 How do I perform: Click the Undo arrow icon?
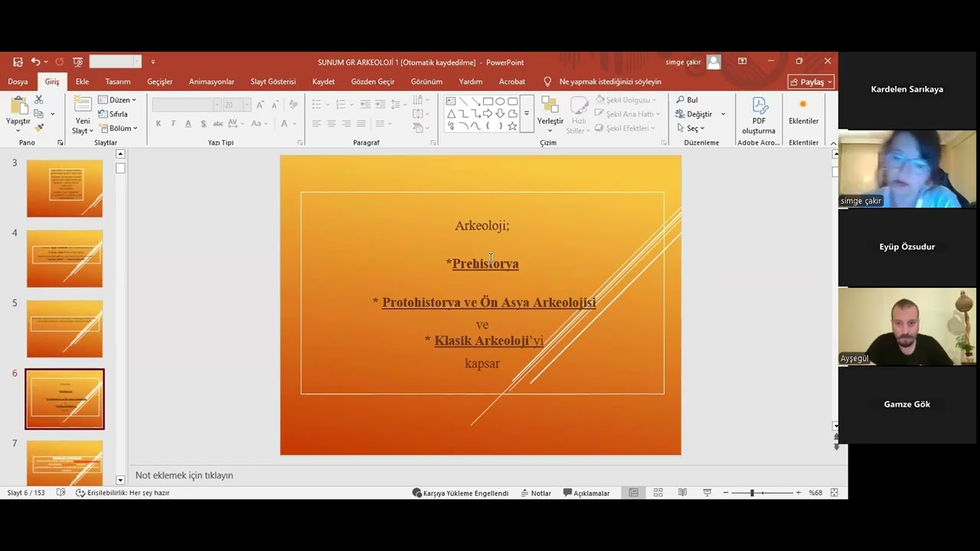click(x=35, y=62)
